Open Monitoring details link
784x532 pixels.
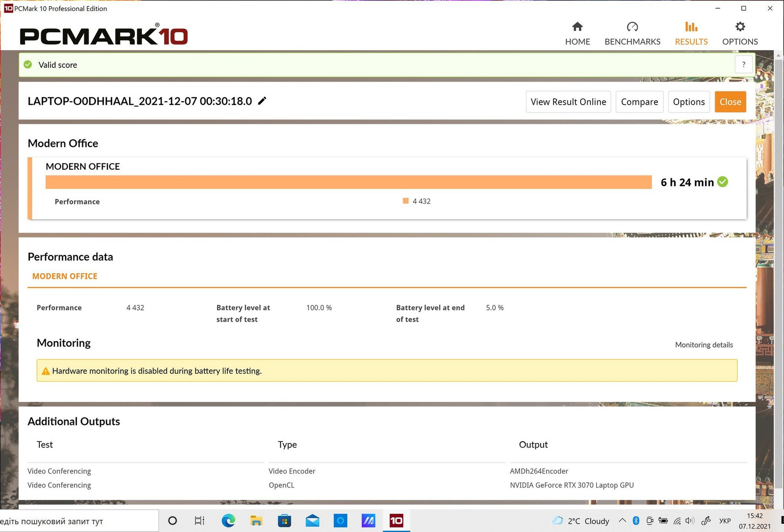tap(704, 345)
